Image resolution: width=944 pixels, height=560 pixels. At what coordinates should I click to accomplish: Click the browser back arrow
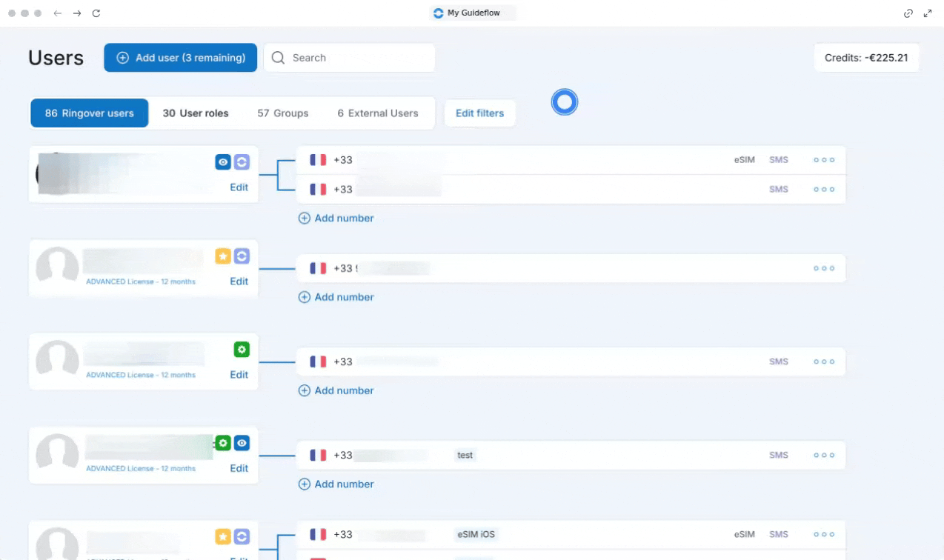tap(58, 13)
